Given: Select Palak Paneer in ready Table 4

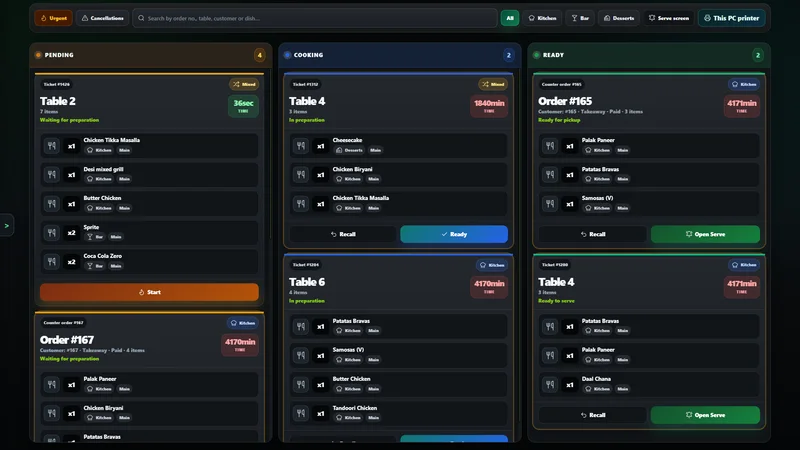Looking at the screenshot, I should (649, 356).
